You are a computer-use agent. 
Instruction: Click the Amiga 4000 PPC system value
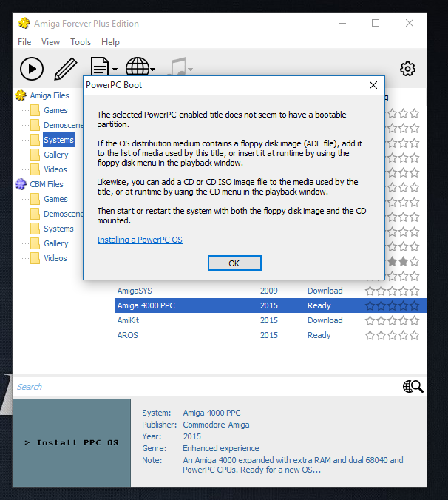211,413
